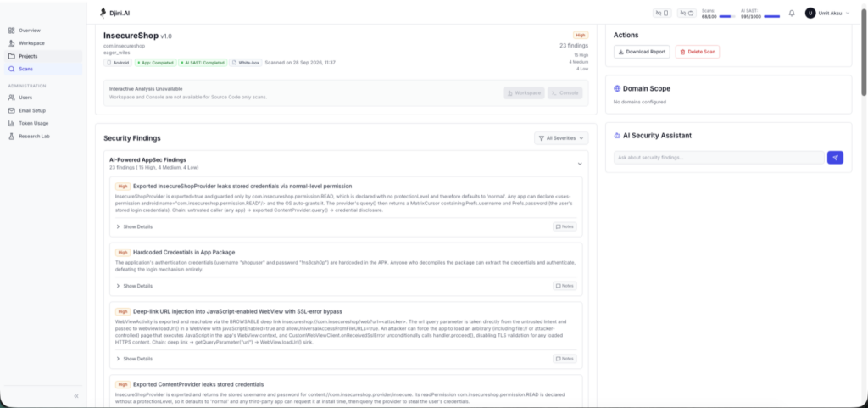868x408 pixels.
Task: Expand Show Details for Exported InsecureShopProvider finding
Action: [135, 226]
